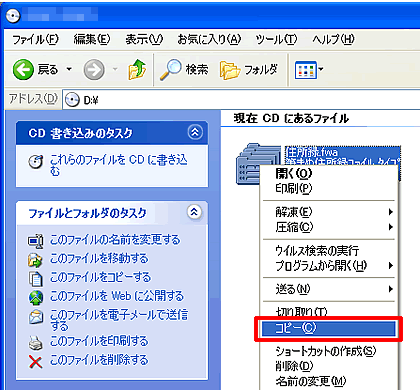Open the 表示(V) menu
The height and width of the screenshot is (390, 420).
(144, 39)
